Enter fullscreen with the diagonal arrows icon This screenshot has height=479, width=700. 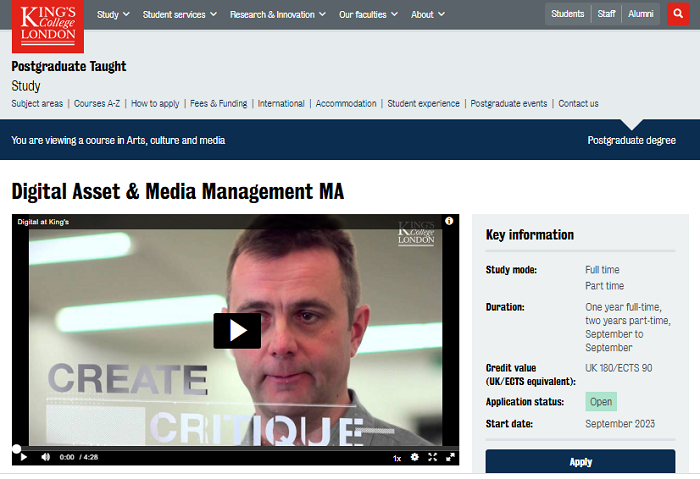[x=451, y=457]
